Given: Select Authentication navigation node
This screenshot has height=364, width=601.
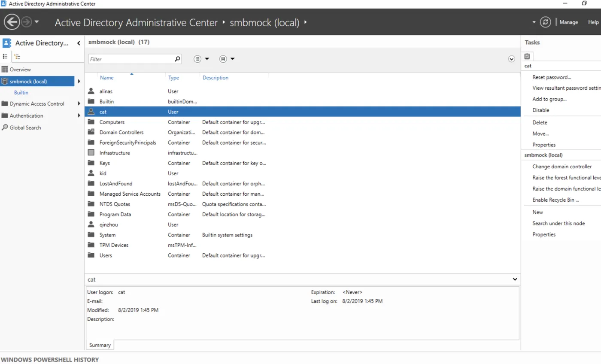Looking at the screenshot, I should pyautogui.click(x=26, y=116).
